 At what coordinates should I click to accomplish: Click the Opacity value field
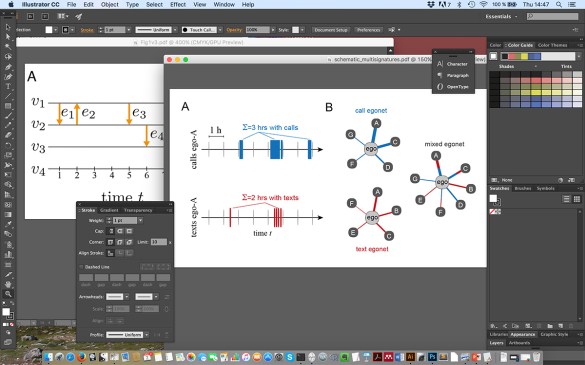257,30
